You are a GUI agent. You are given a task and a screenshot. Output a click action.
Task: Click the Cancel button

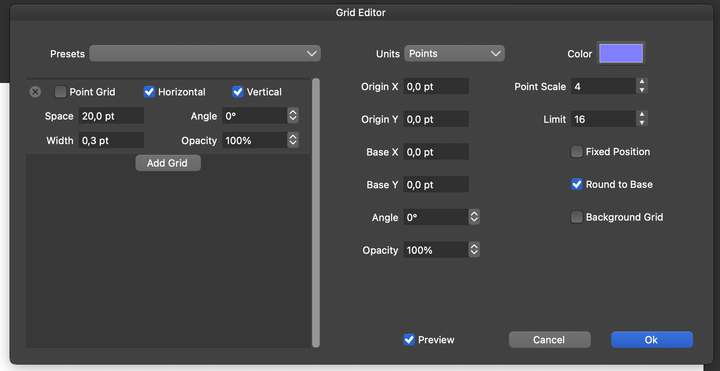[x=550, y=340]
